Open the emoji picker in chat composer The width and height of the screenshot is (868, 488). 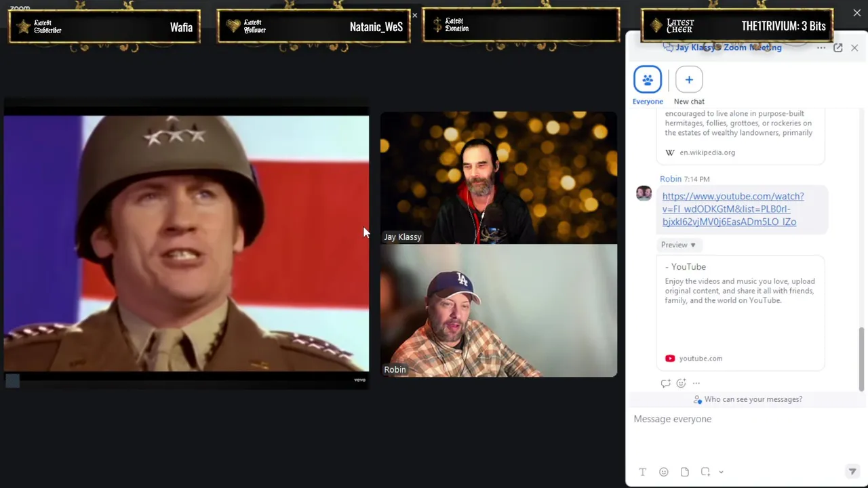coord(664,472)
